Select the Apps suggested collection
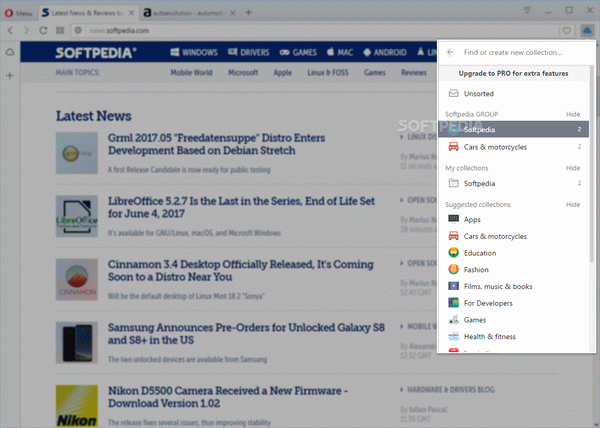Screen dimensions: 600x428 point(513,220)
